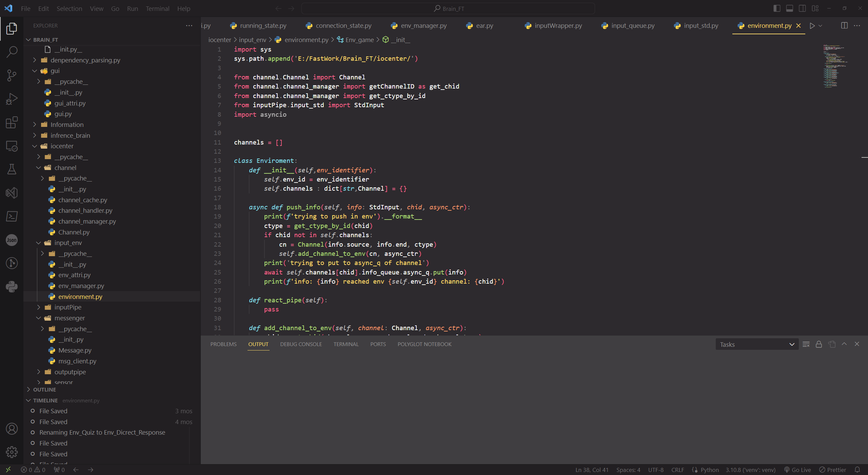Click Prettier status bar item

pos(833,470)
